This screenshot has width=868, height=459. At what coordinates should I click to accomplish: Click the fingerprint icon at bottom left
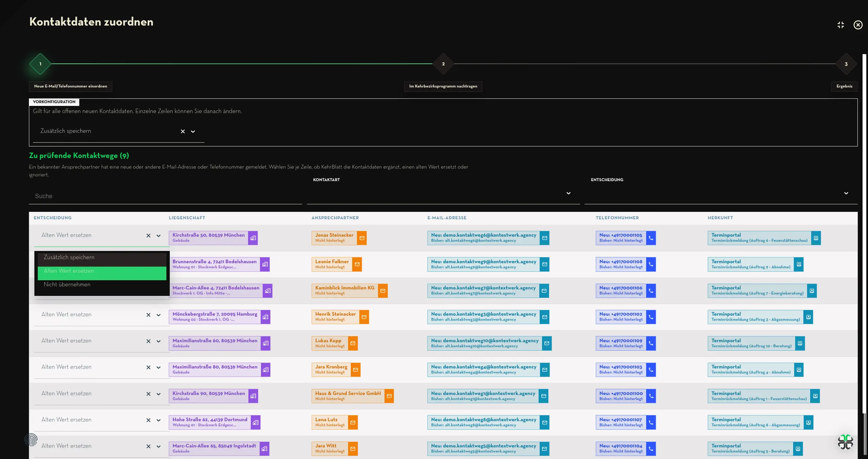click(x=31, y=440)
